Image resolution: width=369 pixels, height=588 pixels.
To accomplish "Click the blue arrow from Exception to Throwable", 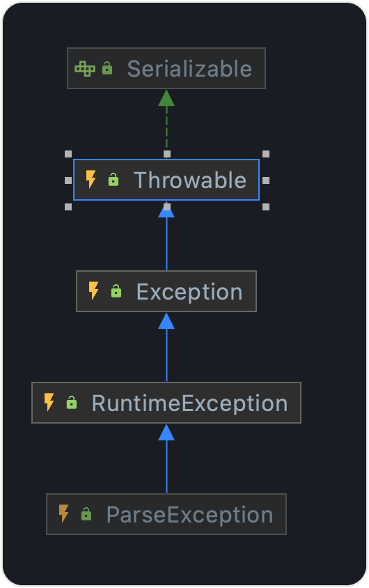I will [166, 240].
